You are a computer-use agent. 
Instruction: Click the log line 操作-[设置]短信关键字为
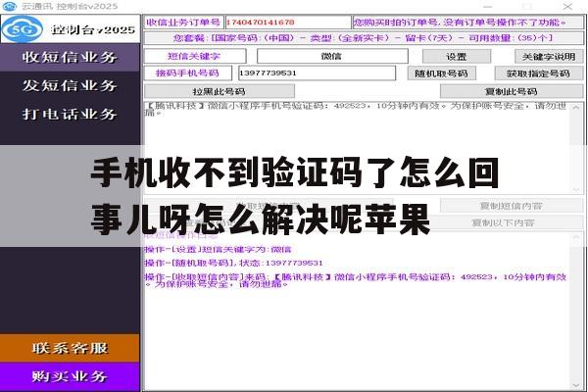pos(218,250)
